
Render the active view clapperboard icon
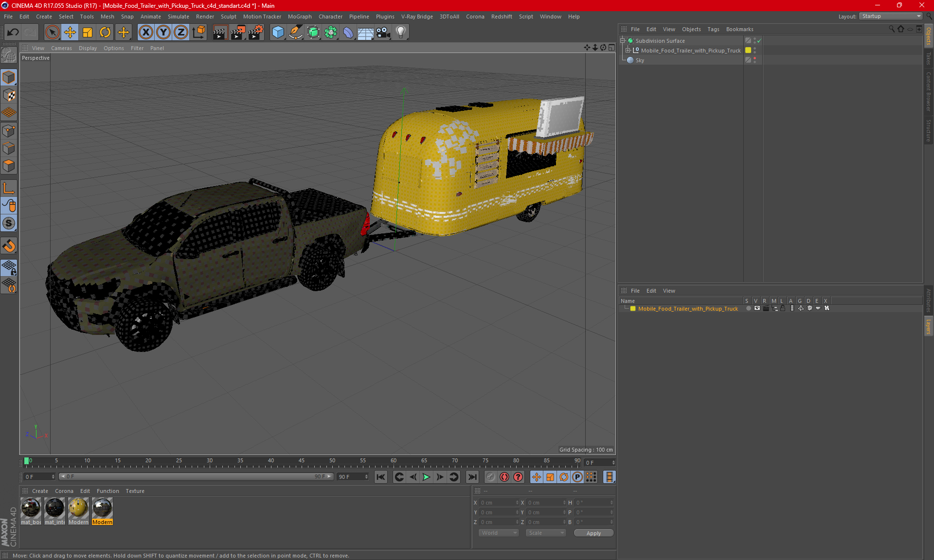[220, 33]
